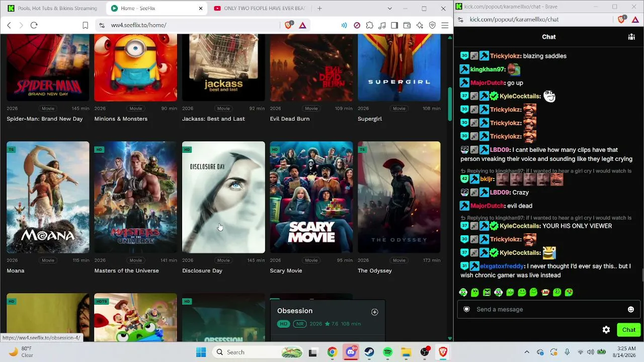This screenshot has height=362, width=644.
Task: Close the Home - SeeFlix tab
Action: click(201, 8)
